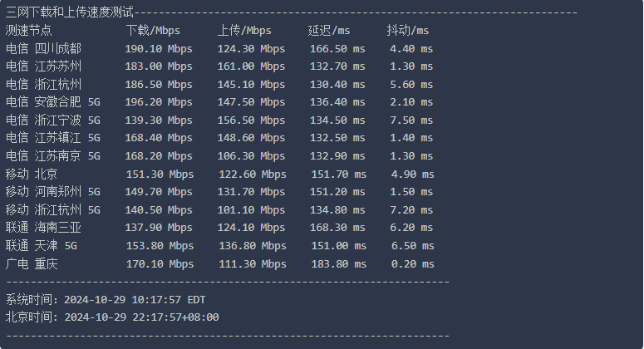This screenshot has width=644, height=349.
Task: Select the 联通 海南三亚 row
Action: pos(219,228)
